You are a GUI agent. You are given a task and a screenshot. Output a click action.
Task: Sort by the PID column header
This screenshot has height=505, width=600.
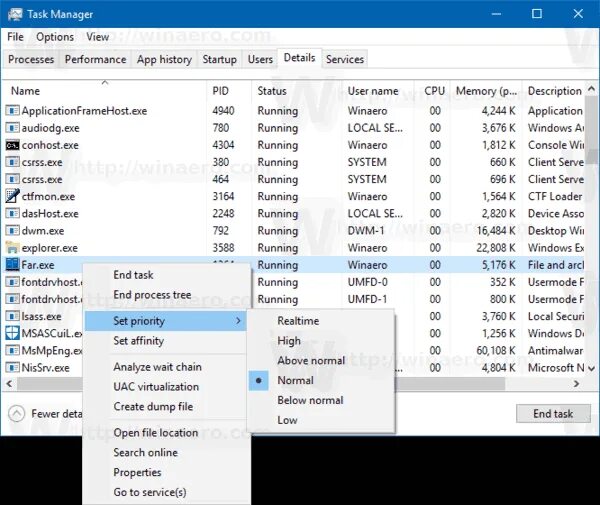tap(229, 91)
